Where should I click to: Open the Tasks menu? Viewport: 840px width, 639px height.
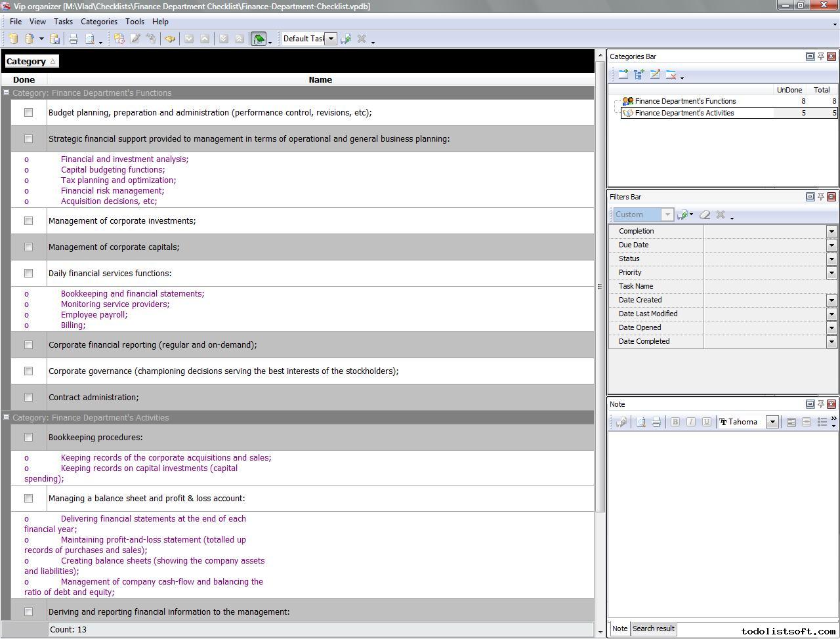(x=63, y=22)
